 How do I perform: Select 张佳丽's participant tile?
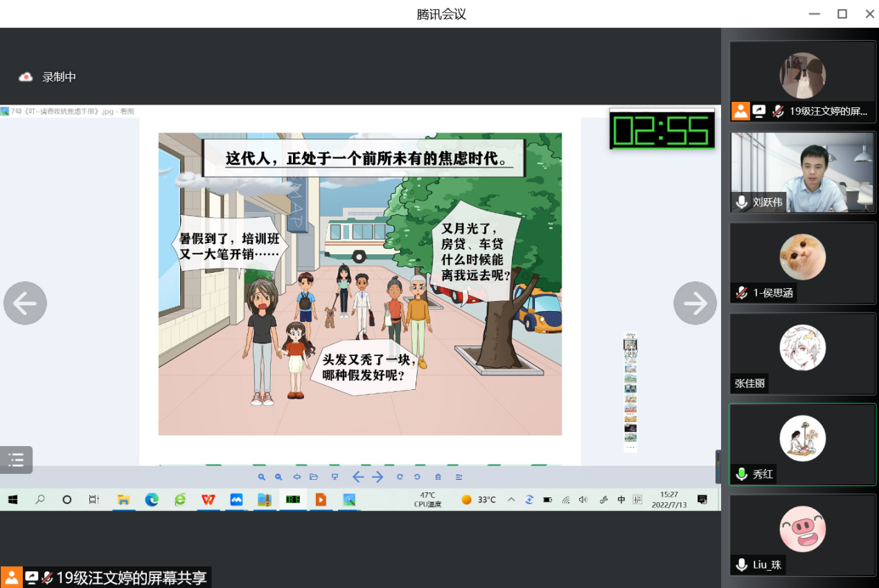pyautogui.click(x=802, y=353)
